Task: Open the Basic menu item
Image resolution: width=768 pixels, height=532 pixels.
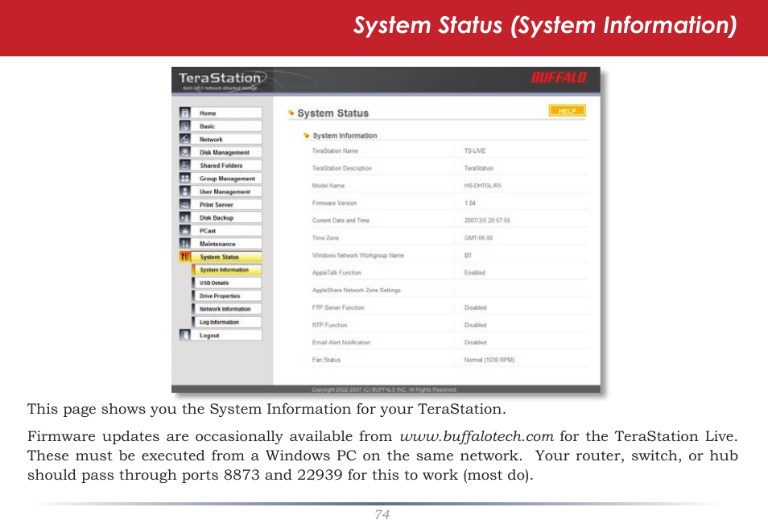Action: [226, 126]
